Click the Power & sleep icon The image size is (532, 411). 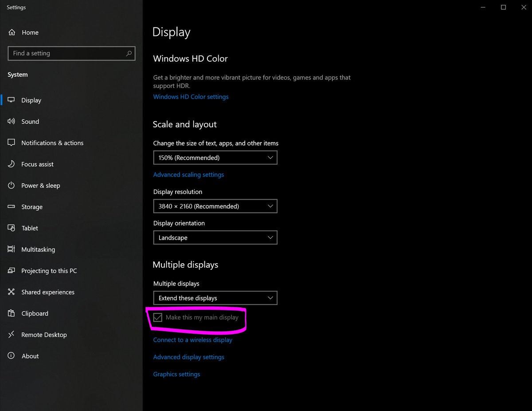click(x=12, y=186)
